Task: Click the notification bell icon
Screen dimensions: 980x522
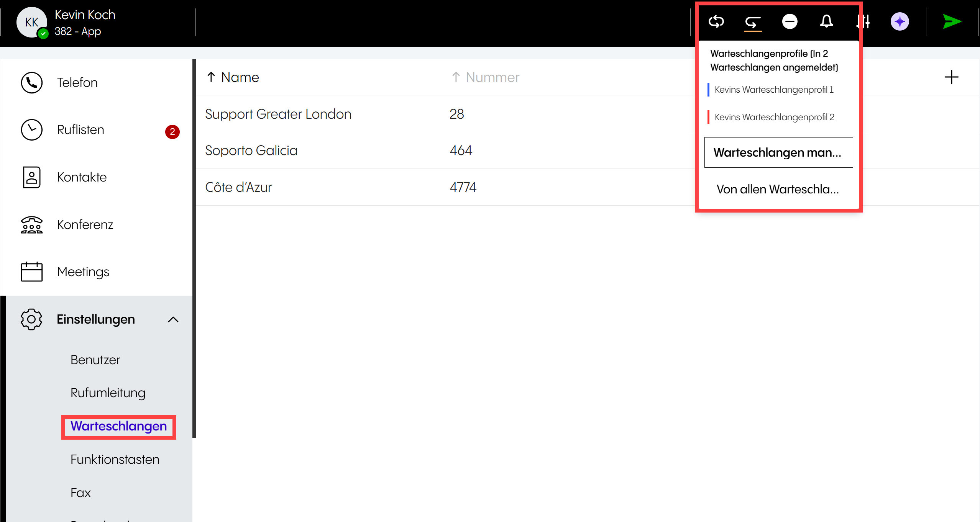Action: click(x=826, y=21)
